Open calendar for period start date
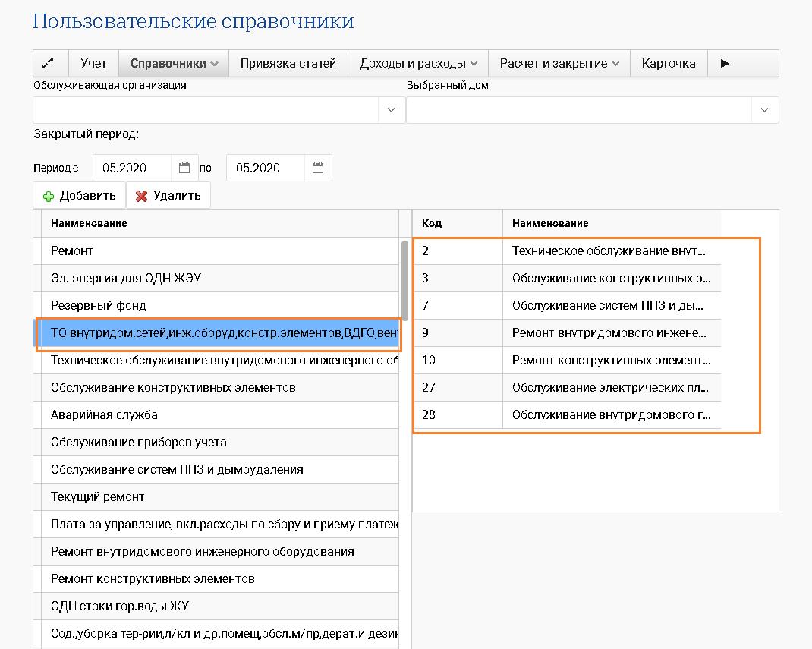812x649 pixels. point(184,168)
